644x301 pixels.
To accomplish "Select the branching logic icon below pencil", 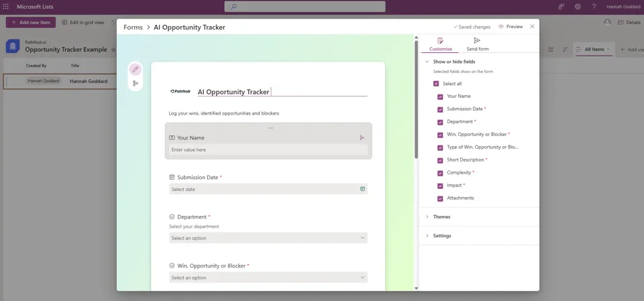I will (135, 83).
